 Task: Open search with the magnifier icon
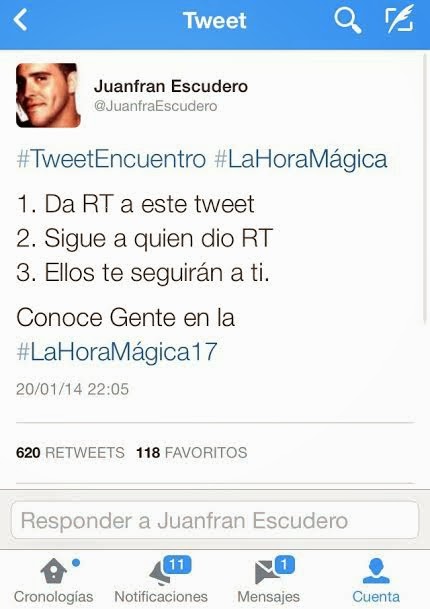(348, 20)
